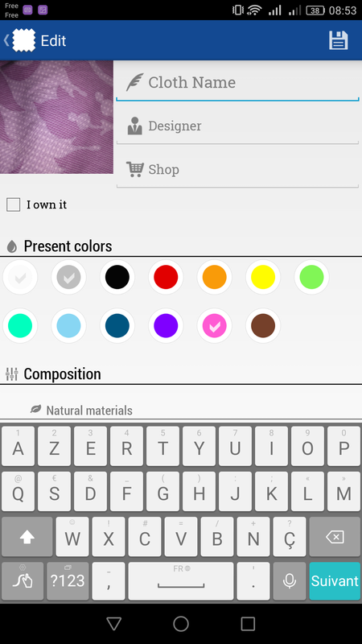362x644 pixels.
Task: Go back using the Edit header arrow
Action: (x=6, y=40)
